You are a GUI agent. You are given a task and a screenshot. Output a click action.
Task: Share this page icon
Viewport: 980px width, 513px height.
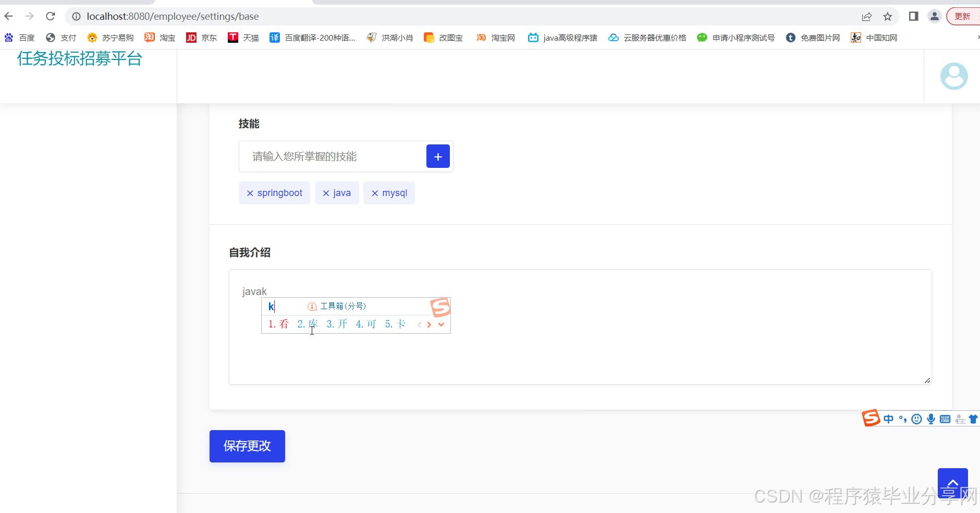click(x=866, y=17)
